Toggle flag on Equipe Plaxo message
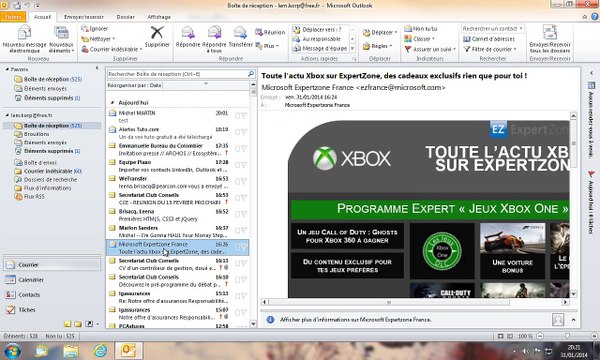The image size is (600, 360). (x=244, y=165)
